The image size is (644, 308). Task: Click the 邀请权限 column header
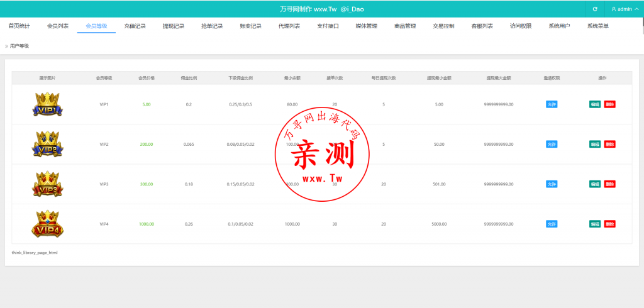click(x=552, y=77)
